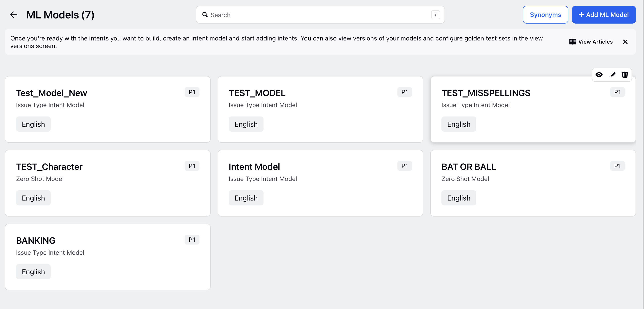
Task: Open the BANKING model card
Action: click(x=107, y=257)
